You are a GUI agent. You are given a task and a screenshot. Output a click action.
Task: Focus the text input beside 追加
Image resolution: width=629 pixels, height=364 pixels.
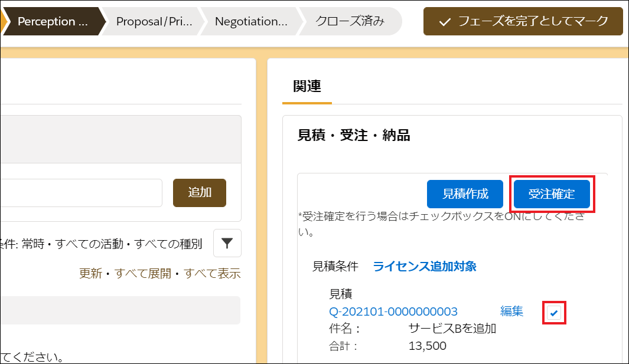[x=80, y=193]
